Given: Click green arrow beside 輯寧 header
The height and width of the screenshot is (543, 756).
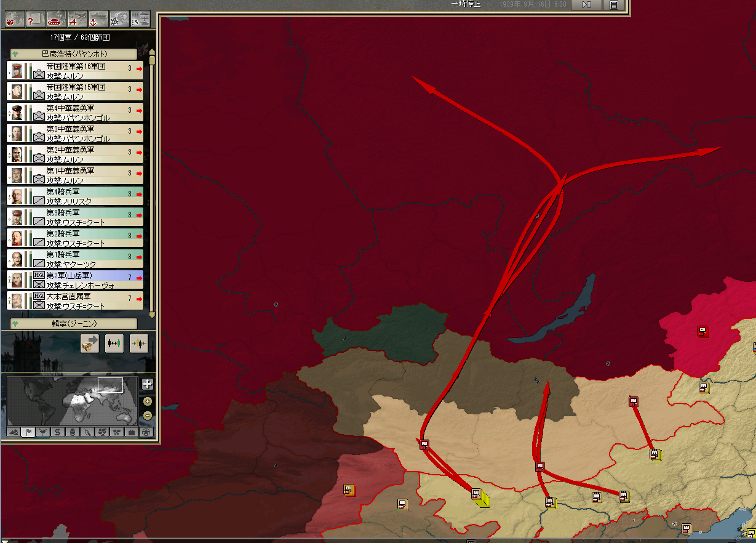Looking at the screenshot, I should [15, 323].
